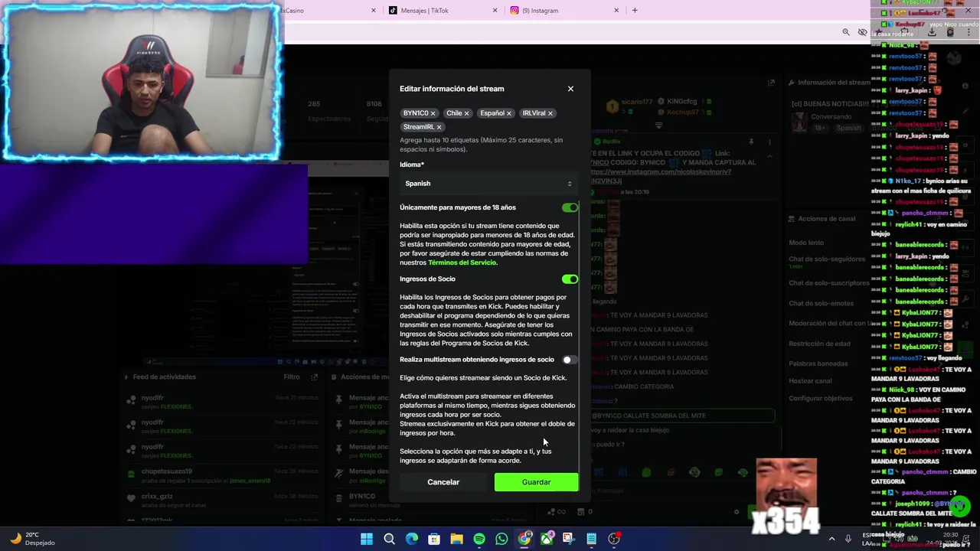Expand the top gifters leaderboard
Viewport: 980px width, 551px height.
(658, 125)
